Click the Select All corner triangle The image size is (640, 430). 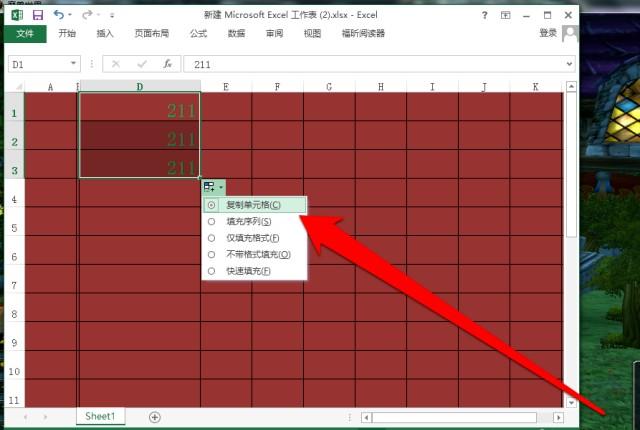tap(18, 87)
